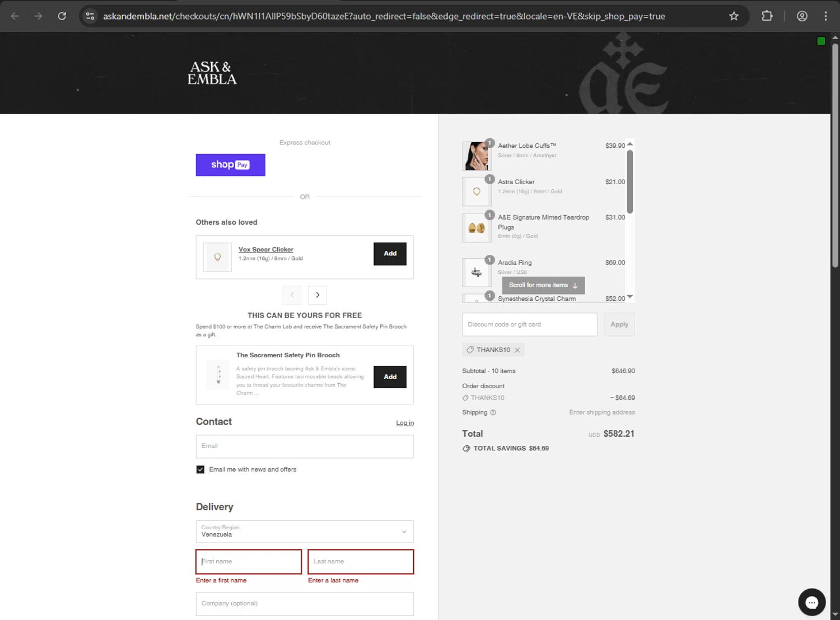Go forward in browser history

pyautogui.click(x=38, y=16)
